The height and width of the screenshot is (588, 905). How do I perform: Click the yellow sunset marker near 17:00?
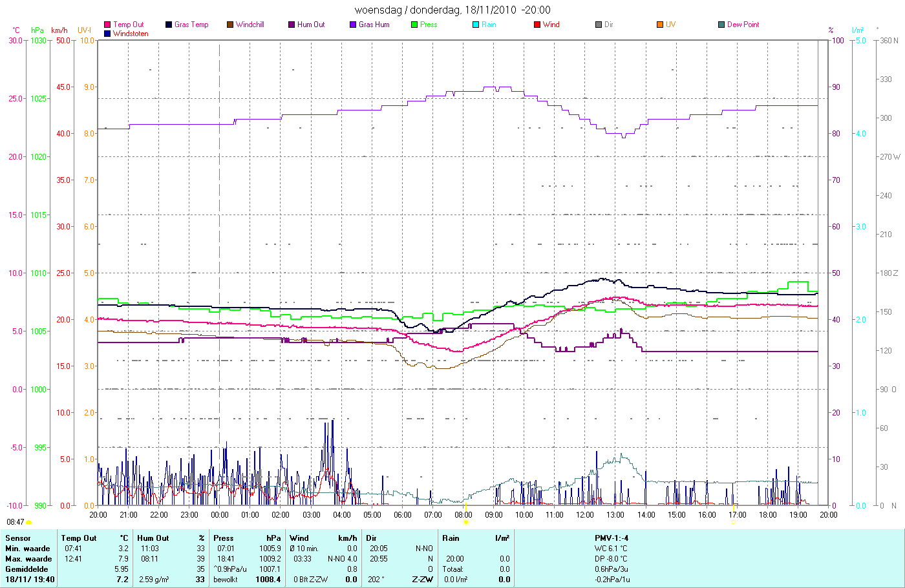click(x=732, y=522)
